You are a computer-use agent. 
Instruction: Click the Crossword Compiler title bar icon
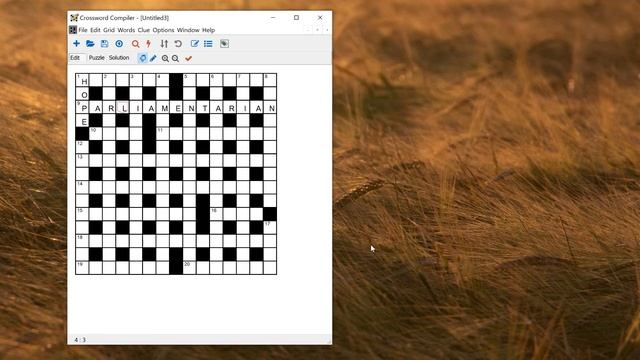(74, 18)
